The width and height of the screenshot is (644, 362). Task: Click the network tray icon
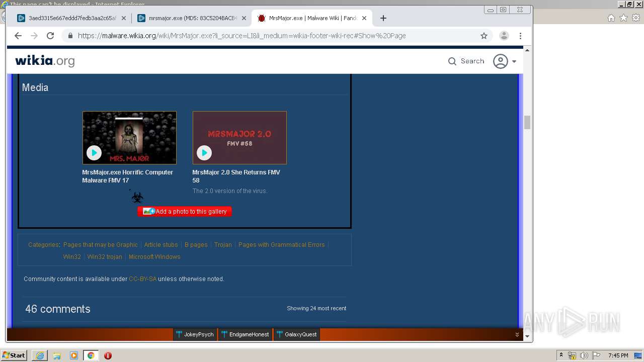click(x=572, y=355)
